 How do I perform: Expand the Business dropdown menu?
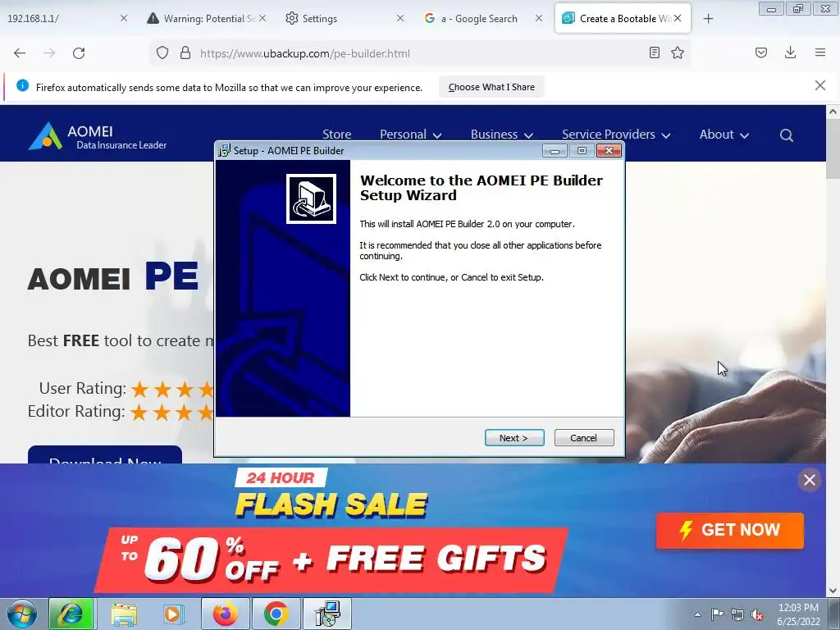[501, 134]
